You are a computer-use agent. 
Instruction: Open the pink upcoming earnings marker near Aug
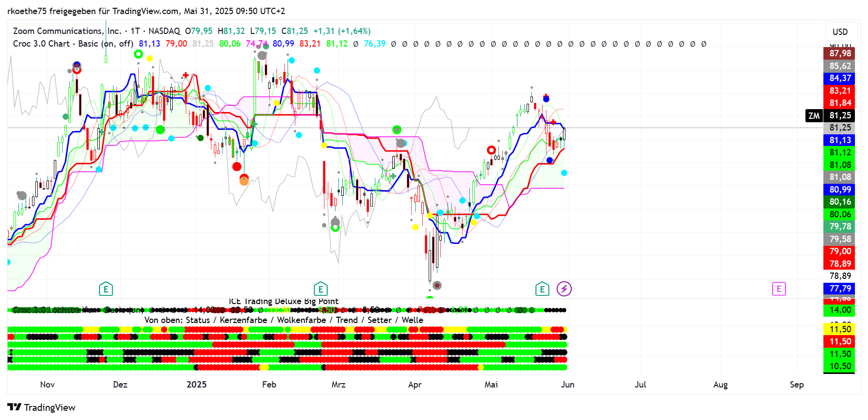(779, 289)
